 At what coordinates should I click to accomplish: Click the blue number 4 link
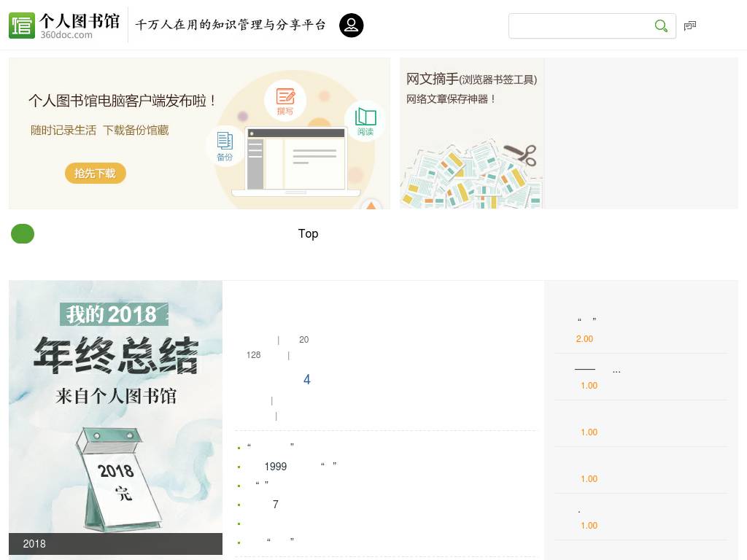pos(307,379)
